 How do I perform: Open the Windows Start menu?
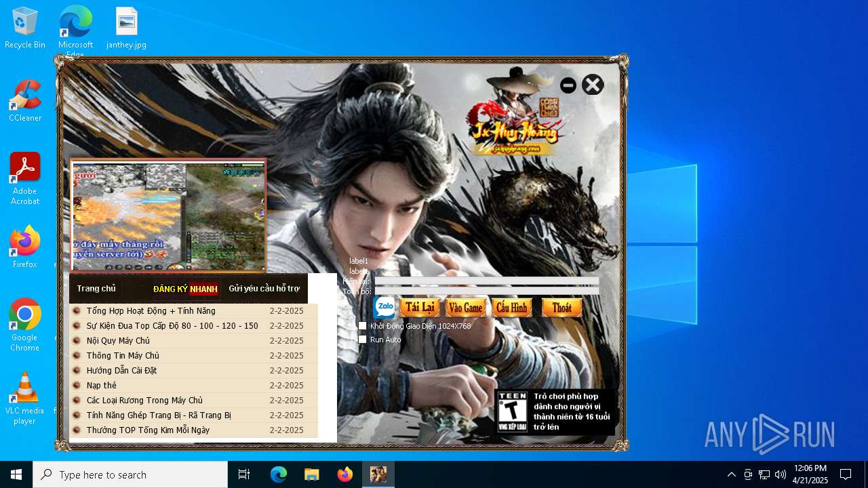pos(16,474)
